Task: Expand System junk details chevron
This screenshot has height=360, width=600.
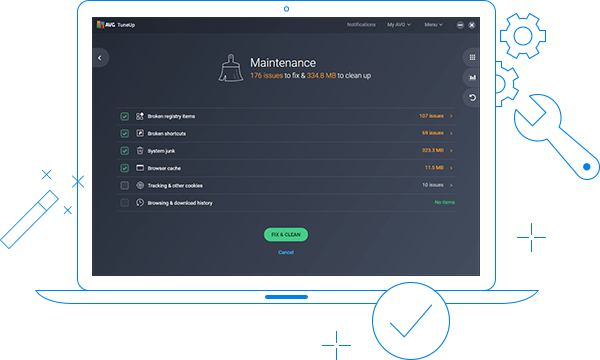Action: (x=451, y=150)
